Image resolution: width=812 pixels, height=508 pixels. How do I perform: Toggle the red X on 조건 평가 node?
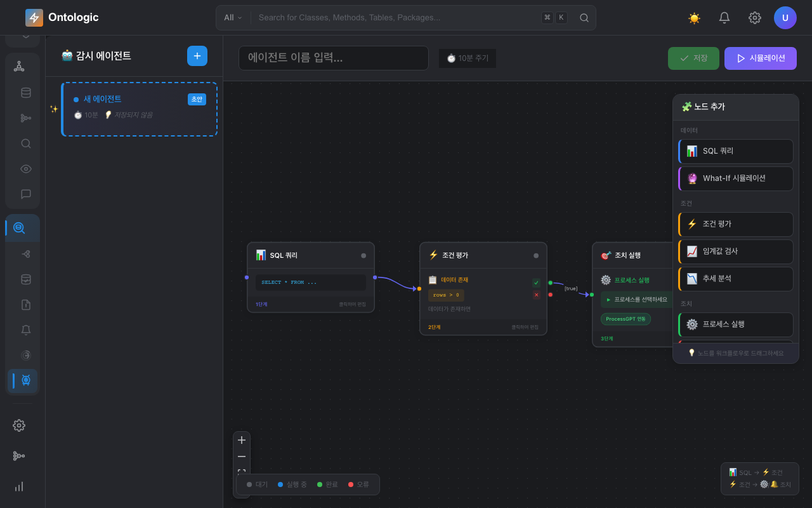536,295
